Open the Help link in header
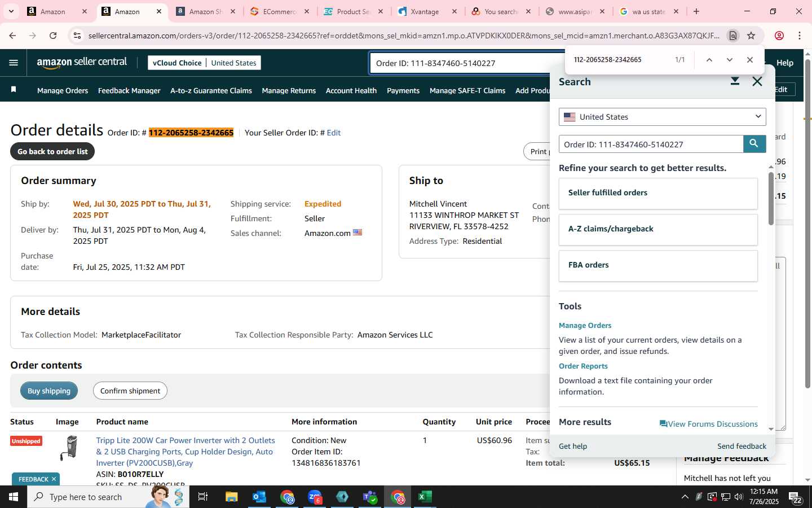Viewport: 812px width, 508px height. (x=784, y=63)
